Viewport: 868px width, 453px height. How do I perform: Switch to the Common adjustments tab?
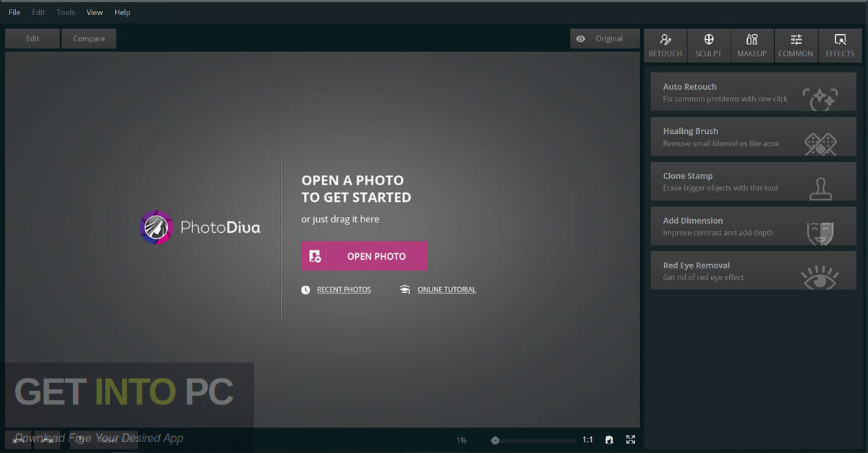tap(796, 46)
